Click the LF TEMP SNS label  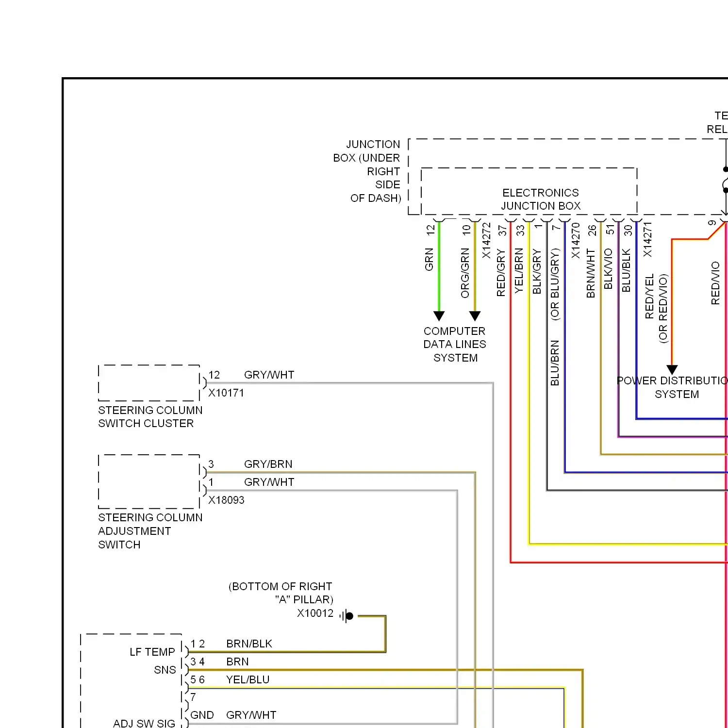coord(152,661)
